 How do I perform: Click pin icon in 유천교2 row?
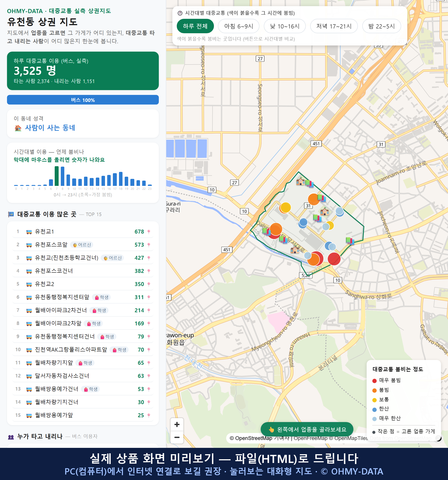[149, 284]
